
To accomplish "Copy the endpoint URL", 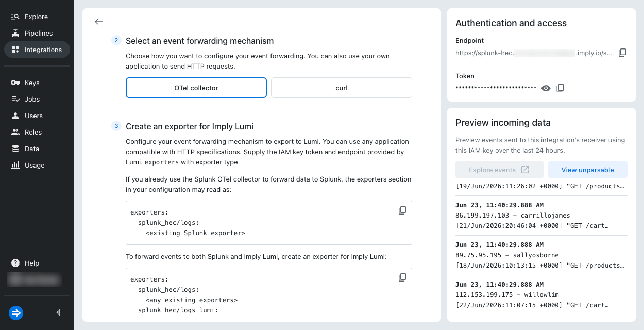I will click(x=622, y=53).
